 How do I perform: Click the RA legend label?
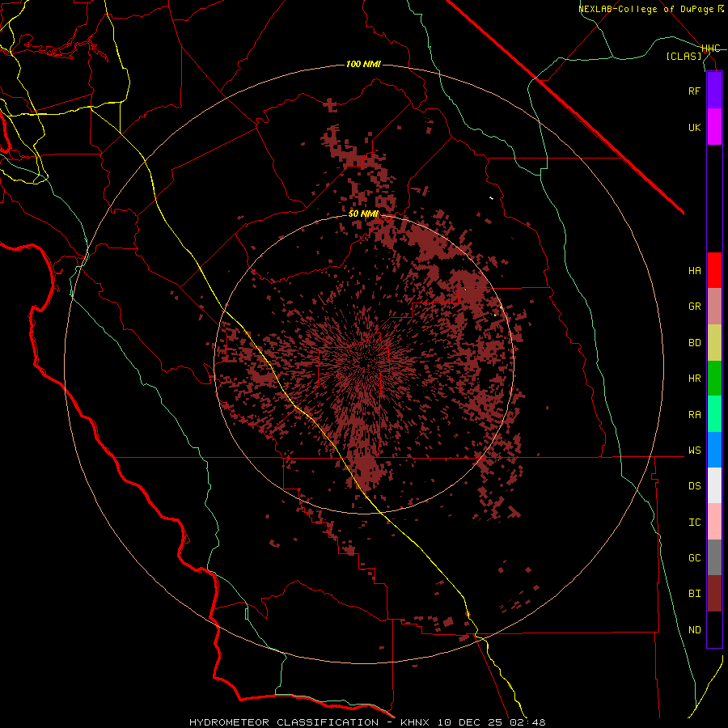[694, 415]
